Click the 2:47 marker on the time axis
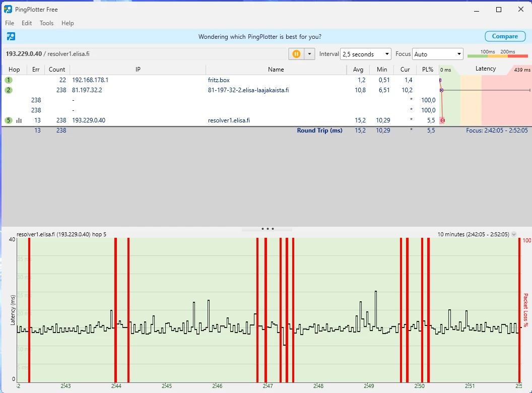Image resolution: width=532 pixels, height=393 pixels. point(268,386)
